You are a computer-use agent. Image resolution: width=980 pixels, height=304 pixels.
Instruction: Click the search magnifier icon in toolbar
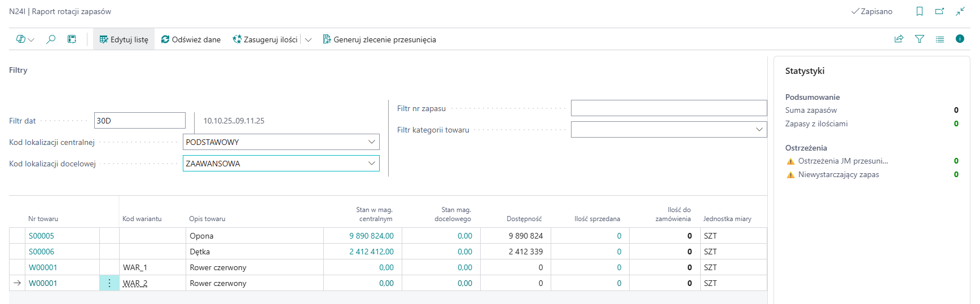(x=51, y=39)
